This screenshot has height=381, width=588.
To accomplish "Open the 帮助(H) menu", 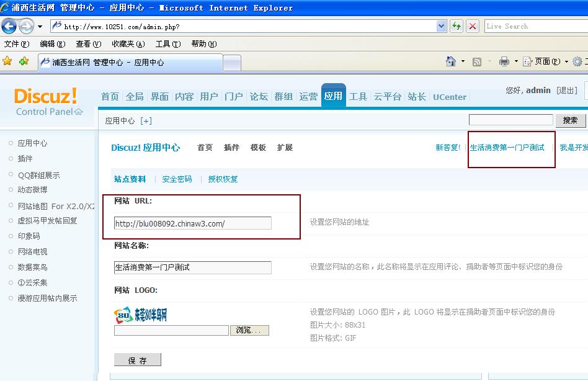I will (x=204, y=44).
